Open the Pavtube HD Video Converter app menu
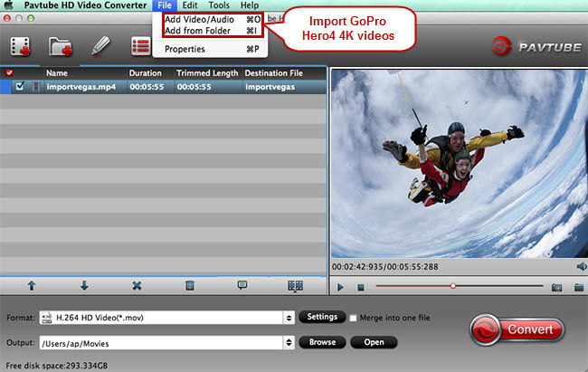588x372 pixels. (86, 5)
